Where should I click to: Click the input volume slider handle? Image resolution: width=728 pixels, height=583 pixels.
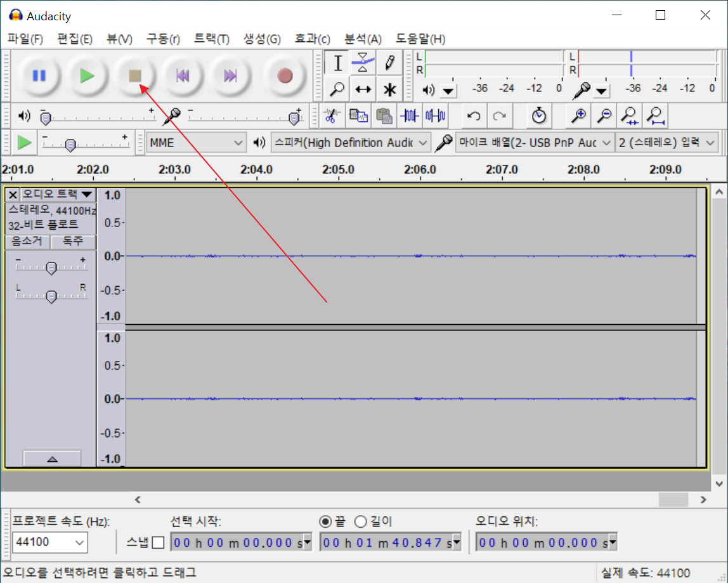click(294, 119)
